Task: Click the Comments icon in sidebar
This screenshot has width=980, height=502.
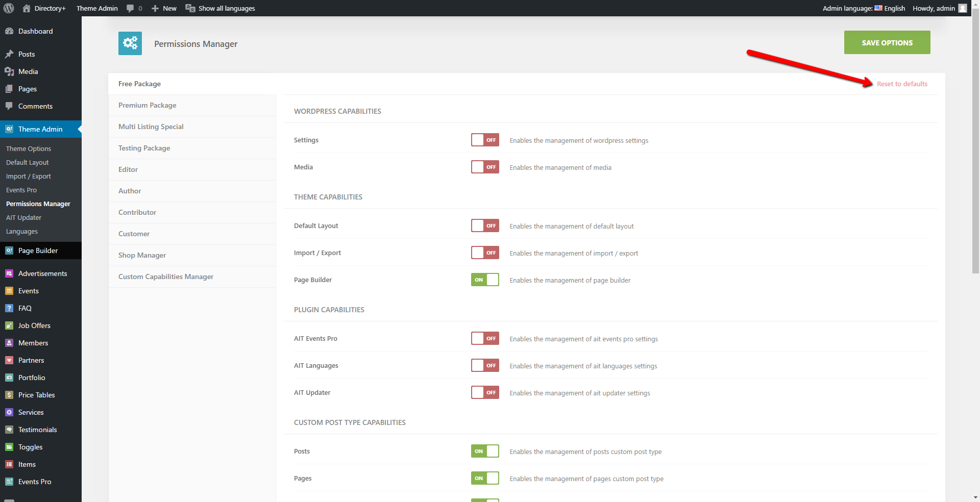Action: point(9,106)
